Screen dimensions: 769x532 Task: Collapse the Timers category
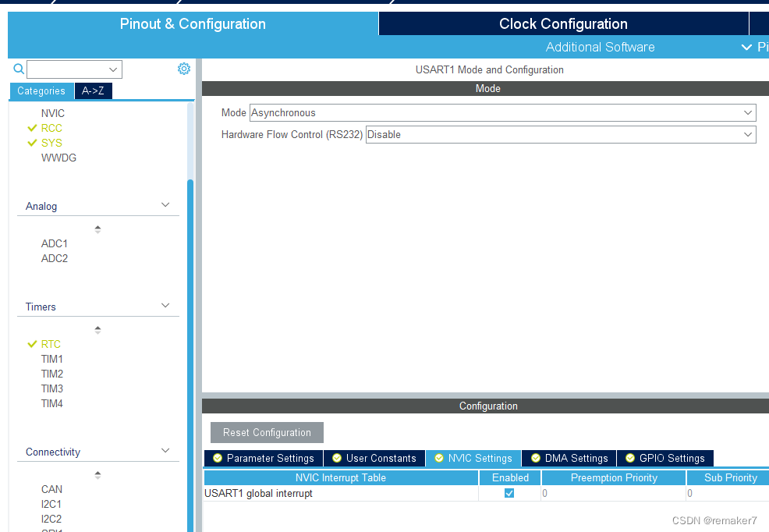(165, 306)
